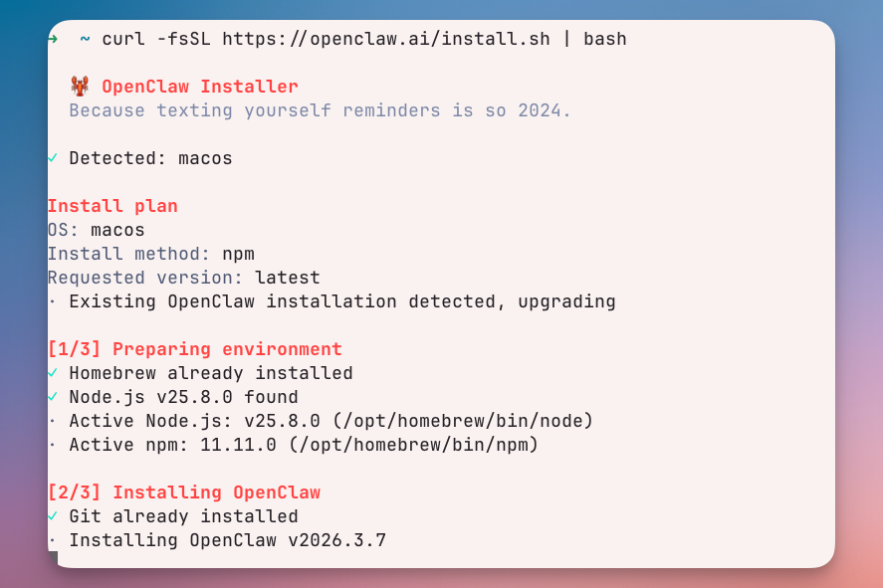Click the bullet before Installing OpenClaw v2026.3.7
The height and width of the screenshot is (588, 883).
pyautogui.click(x=52, y=540)
